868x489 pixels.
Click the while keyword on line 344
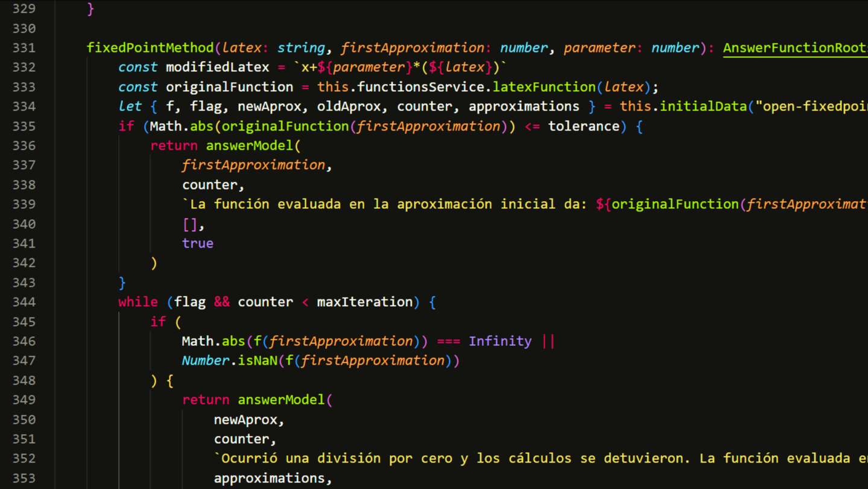[x=138, y=302]
